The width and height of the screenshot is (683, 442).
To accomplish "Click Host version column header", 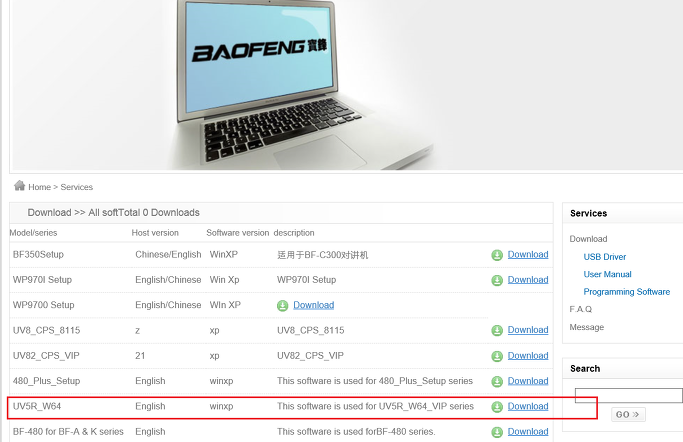I will (x=155, y=233).
